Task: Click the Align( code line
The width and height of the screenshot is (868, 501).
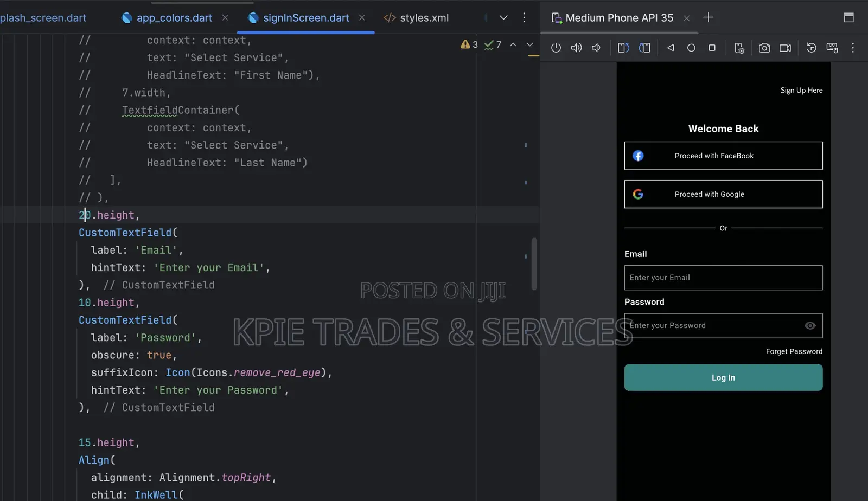Action: [x=97, y=460]
